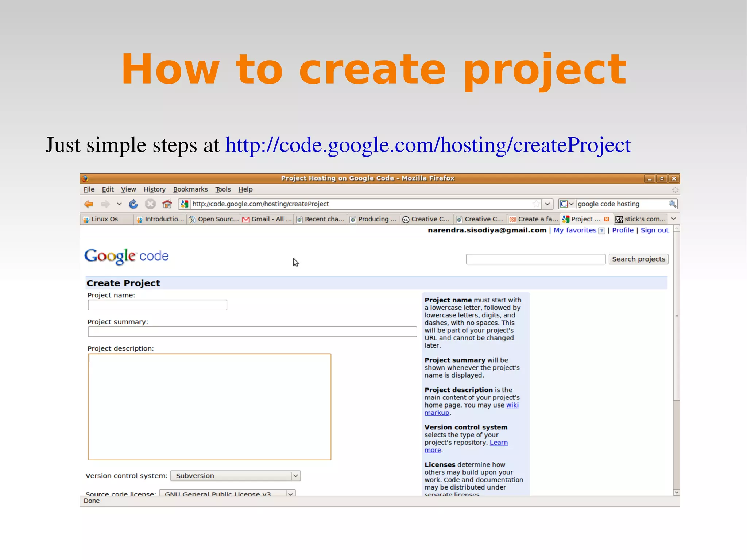Expand the address bar URL dropdown

tap(547, 204)
